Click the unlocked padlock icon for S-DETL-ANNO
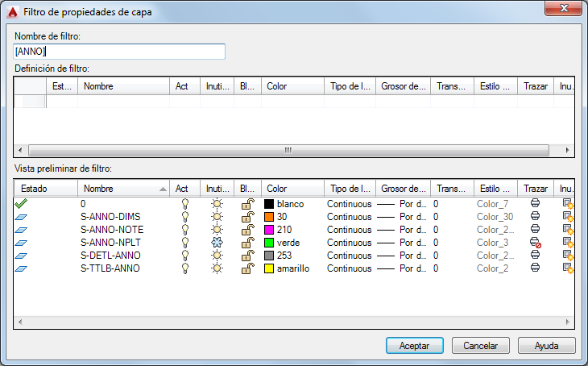 pos(248,256)
